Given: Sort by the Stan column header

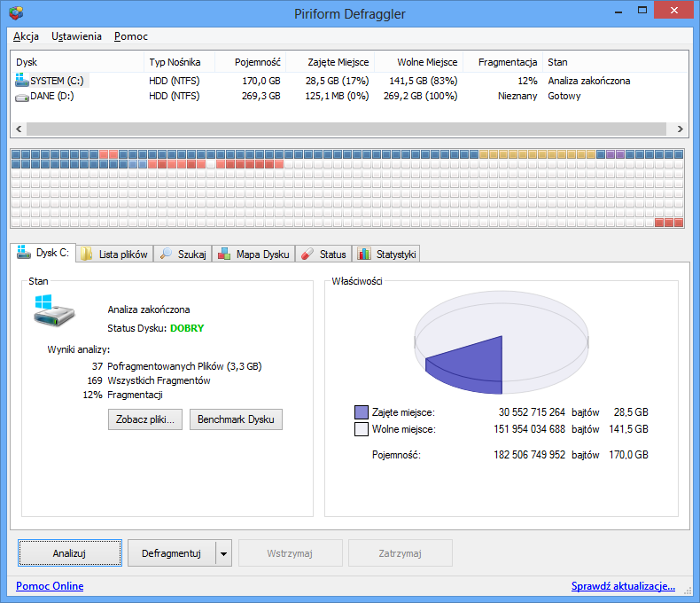Looking at the screenshot, I should click(615, 62).
